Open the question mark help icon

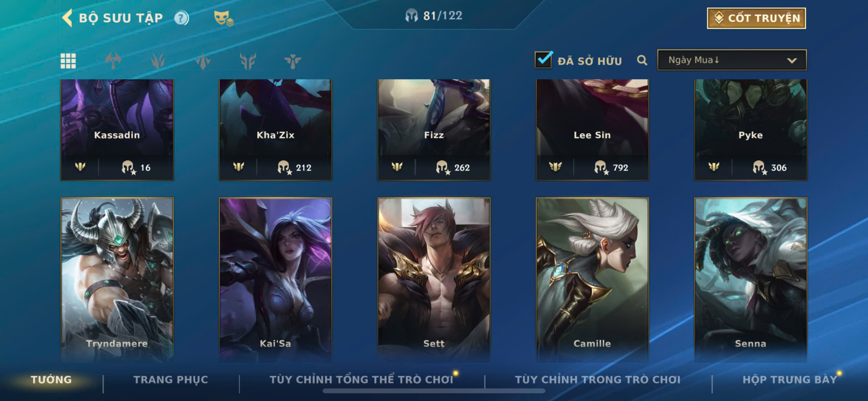coord(181,18)
